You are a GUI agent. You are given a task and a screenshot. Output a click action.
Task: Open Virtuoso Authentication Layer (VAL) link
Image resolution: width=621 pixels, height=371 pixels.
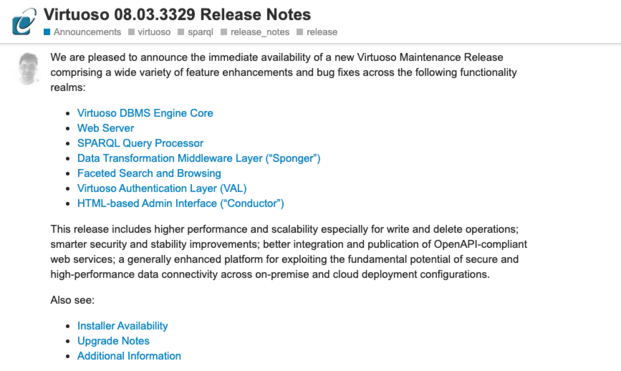[162, 188]
